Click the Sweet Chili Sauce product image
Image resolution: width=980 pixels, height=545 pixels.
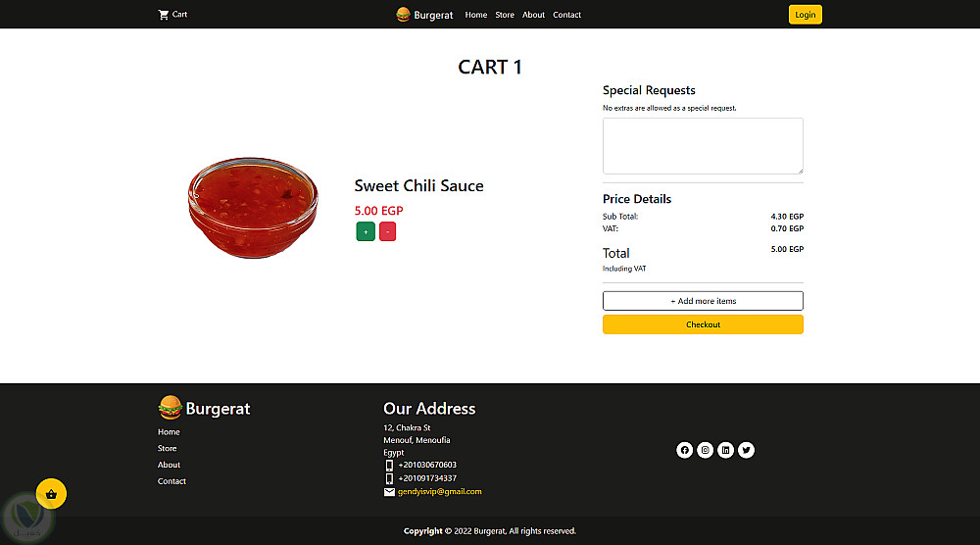(254, 209)
